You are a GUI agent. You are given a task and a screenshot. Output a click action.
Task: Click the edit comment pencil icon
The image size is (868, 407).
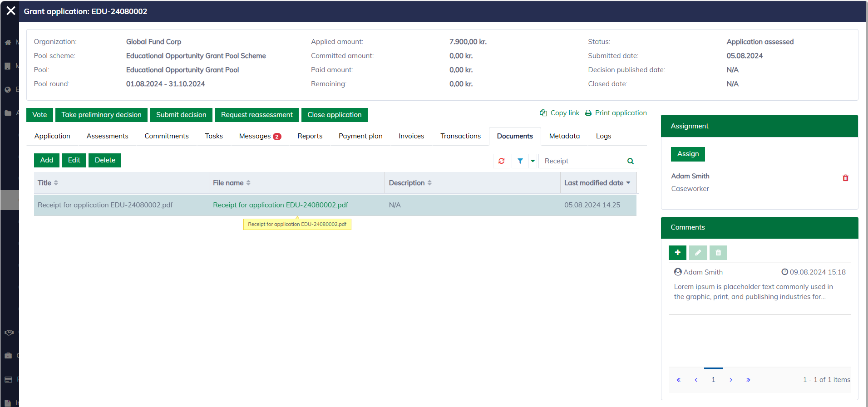coord(698,253)
